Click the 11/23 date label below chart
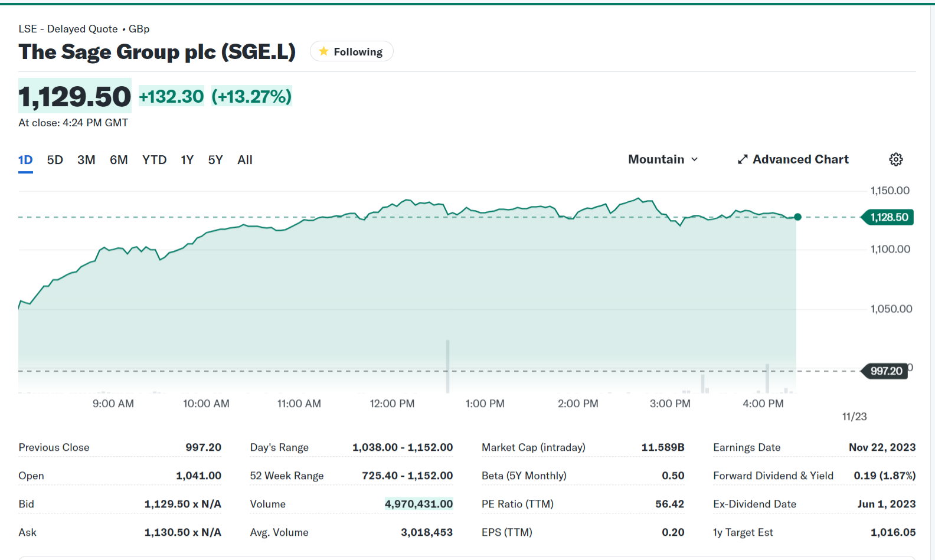 [x=854, y=417]
